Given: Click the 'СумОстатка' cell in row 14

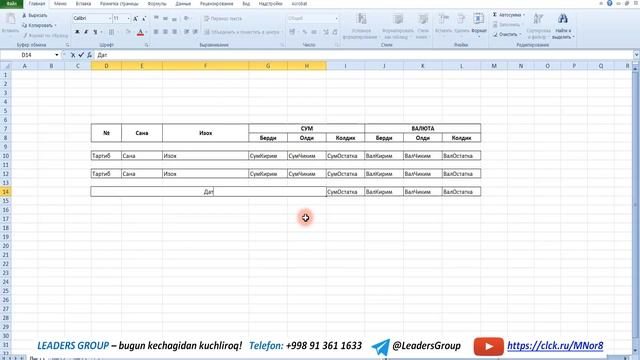Looking at the screenshot, I should [345, 191].
